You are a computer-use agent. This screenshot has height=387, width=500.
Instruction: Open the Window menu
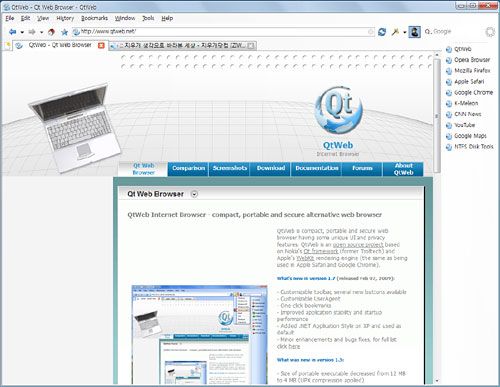(x=125, y=18)
